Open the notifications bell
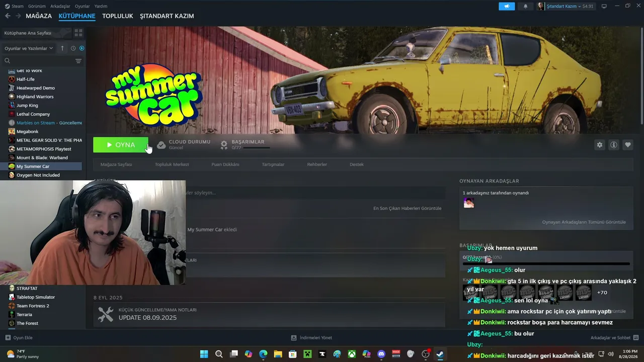Viewport: 644px width, 362px height. click(x=526, y=6)
